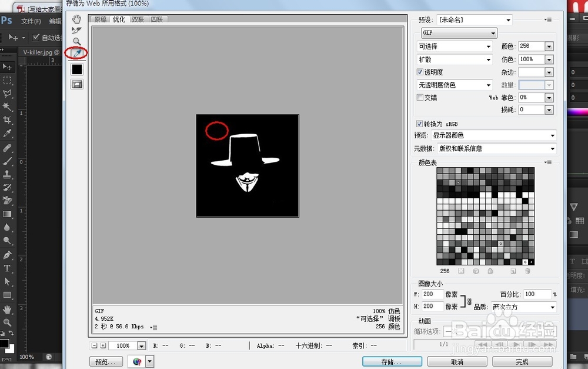Click the 预览 preview button
Viewport: 588px width, 369px height.
(x=106, y=362)
